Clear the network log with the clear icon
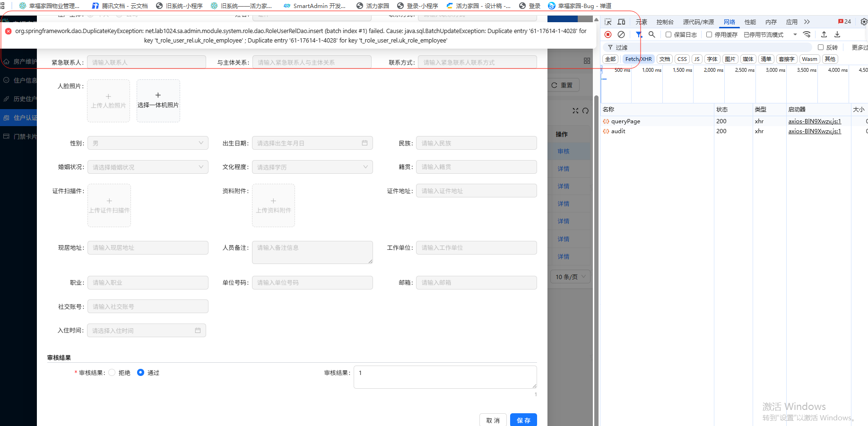868x426 pixels. tap(621, 34)
